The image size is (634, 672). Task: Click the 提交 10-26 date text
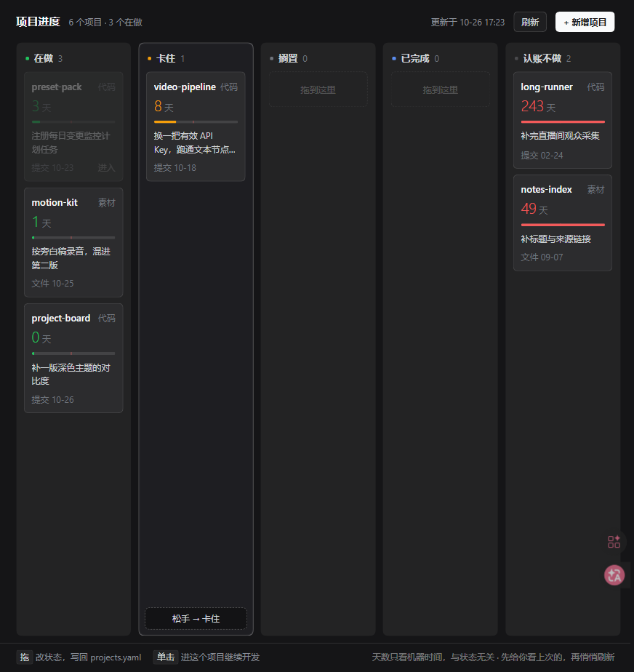pos(52,399)
